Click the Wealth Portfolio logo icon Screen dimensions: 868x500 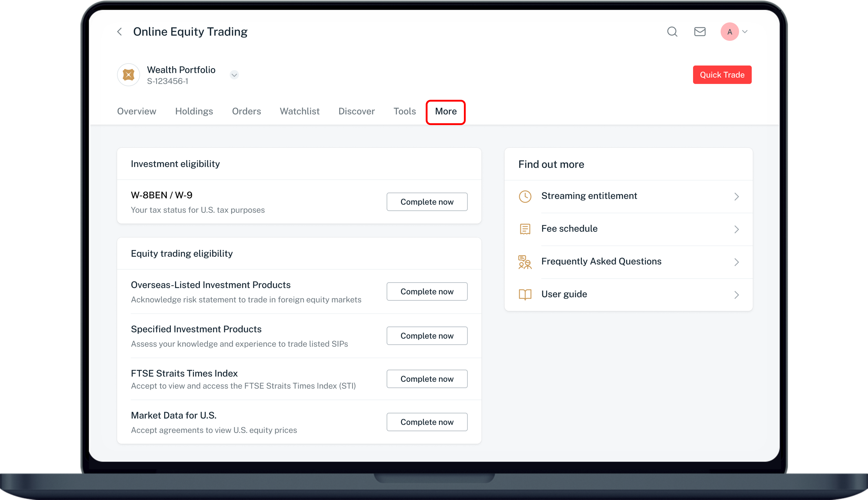coord(129,75)
